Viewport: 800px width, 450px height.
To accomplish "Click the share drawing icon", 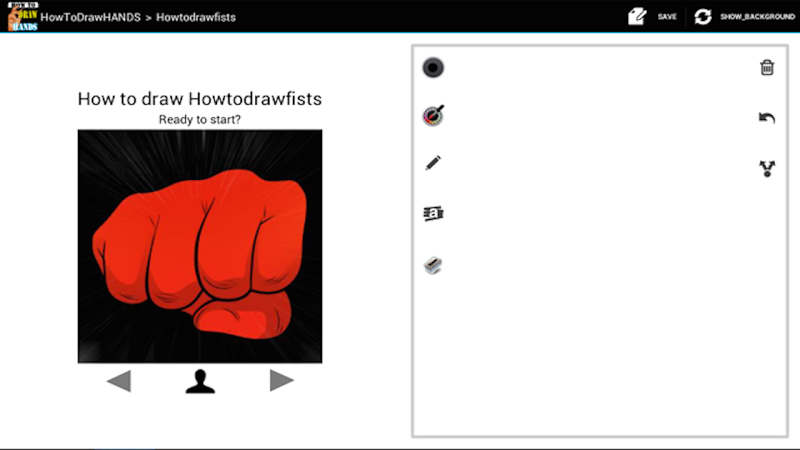I will (767, 168).
